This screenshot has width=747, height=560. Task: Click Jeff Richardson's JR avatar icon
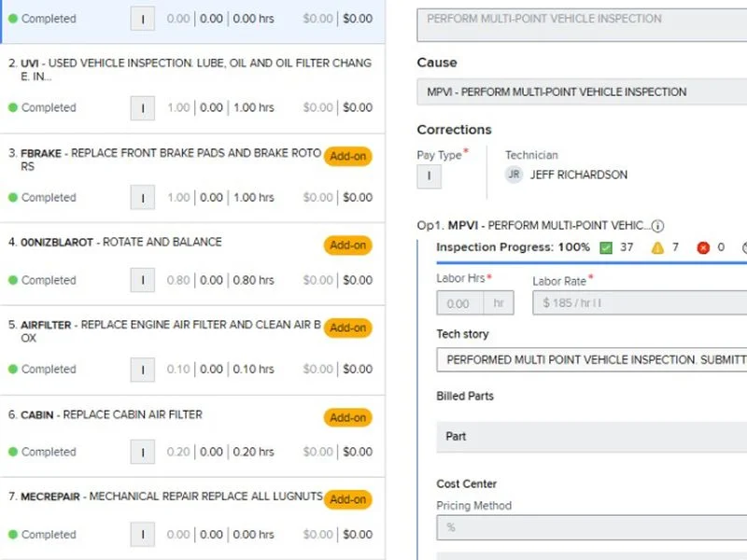(514, 175)
